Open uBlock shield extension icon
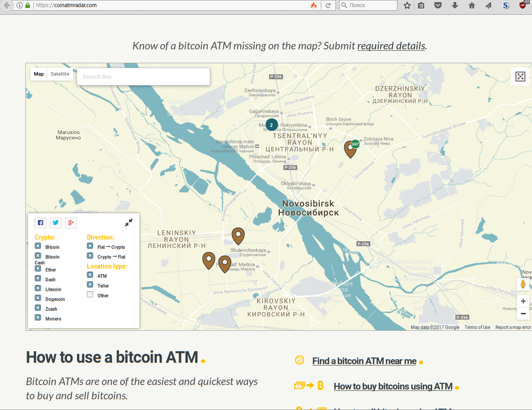Image resolution: width=532 pixels, height=410 pixels. point(523,5)
